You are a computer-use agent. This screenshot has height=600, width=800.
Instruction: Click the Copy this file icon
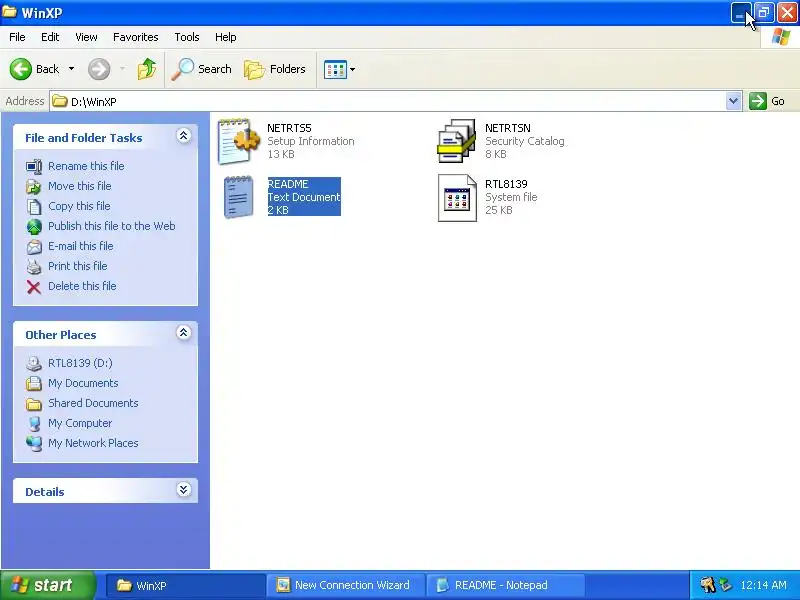[x=34, y=207]
